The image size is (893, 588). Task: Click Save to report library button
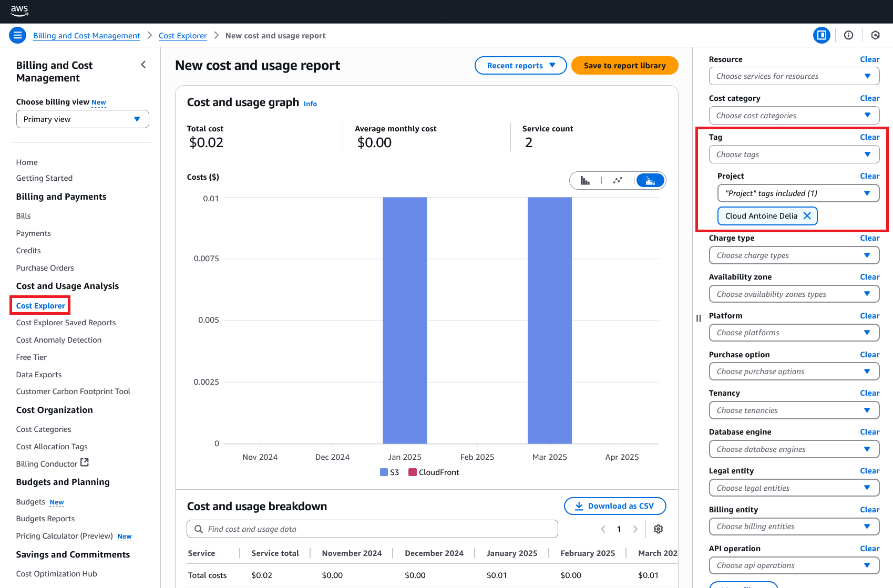pyautogui.click(x=624, y=66)
